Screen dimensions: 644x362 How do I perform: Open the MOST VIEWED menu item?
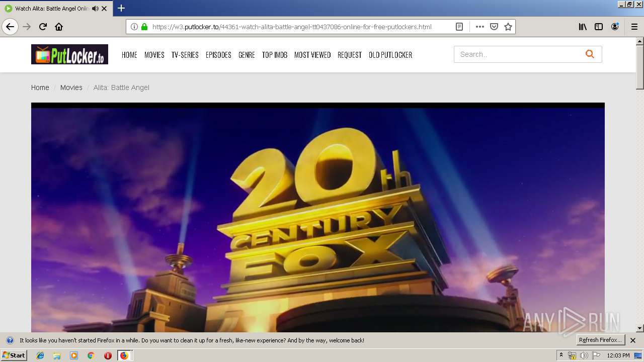(x=312, y=55)
